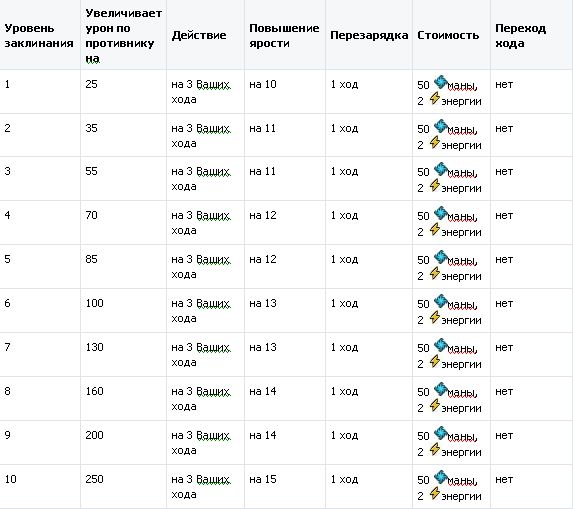Viewport: 573px width, 509px height.
Task: Click the 'Перезарядка' column header
Action: (x=369, y=35)
